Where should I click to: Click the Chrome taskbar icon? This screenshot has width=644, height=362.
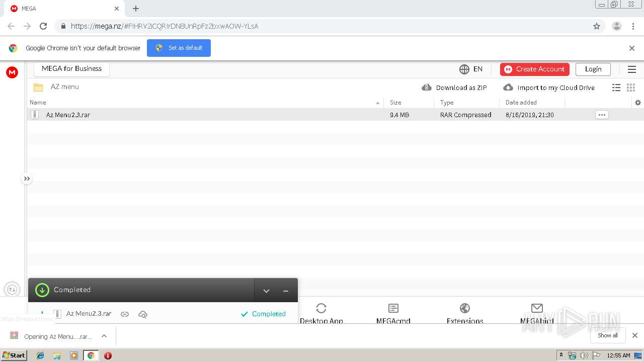click(91, 355)
